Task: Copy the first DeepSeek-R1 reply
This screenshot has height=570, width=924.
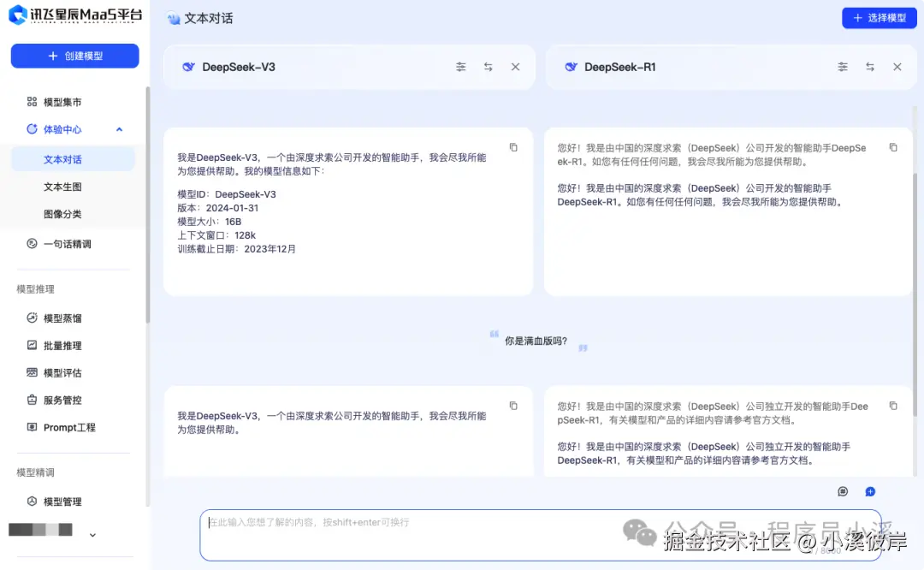Action: pos(893,147)
